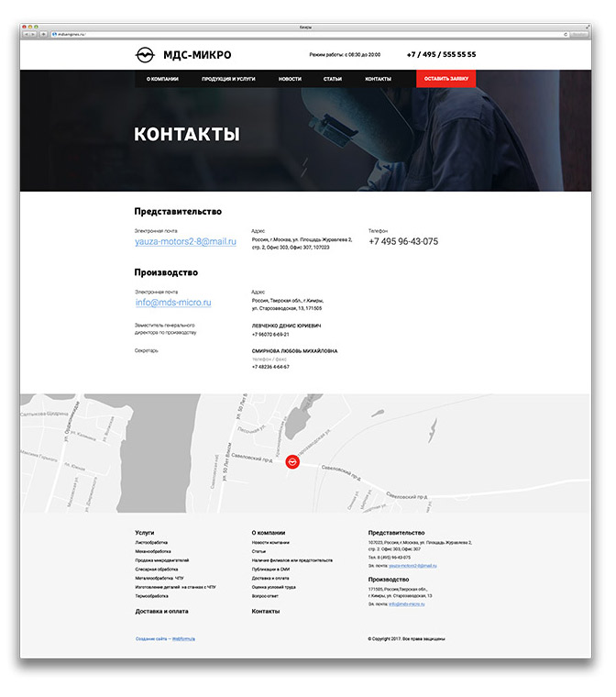Click the Доставка и оплата footer heading
The height and width of the screenshot is (697, 616).
tap(161, 611)
